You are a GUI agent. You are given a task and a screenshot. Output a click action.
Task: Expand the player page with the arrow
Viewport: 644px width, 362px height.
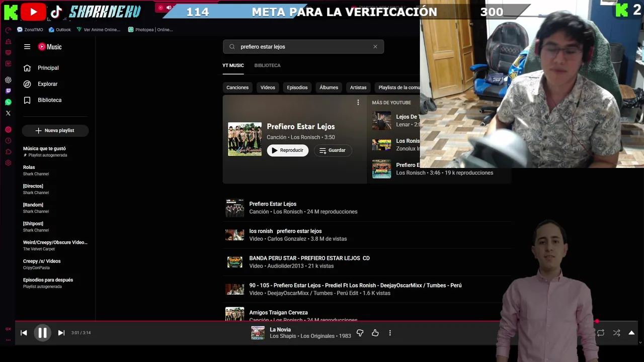click(631, 333)
